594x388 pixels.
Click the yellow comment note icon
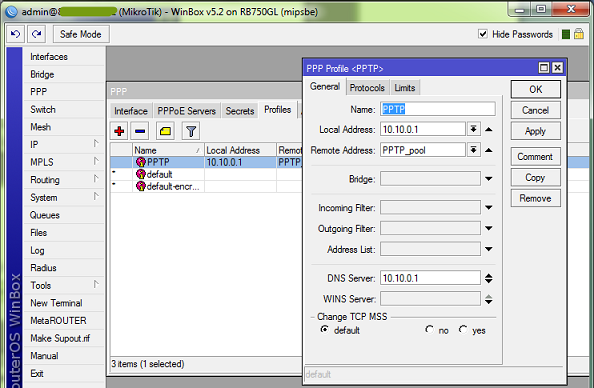tap(165, 131)
